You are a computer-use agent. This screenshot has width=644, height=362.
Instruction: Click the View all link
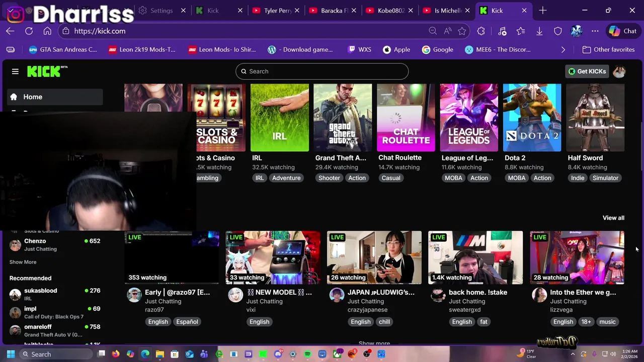613,218
